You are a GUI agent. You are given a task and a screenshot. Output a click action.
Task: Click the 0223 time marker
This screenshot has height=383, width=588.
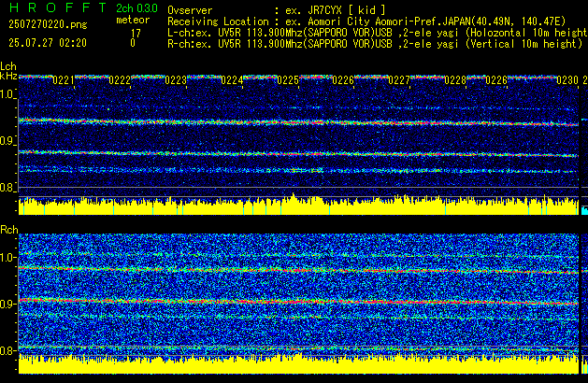pos(176,80)
